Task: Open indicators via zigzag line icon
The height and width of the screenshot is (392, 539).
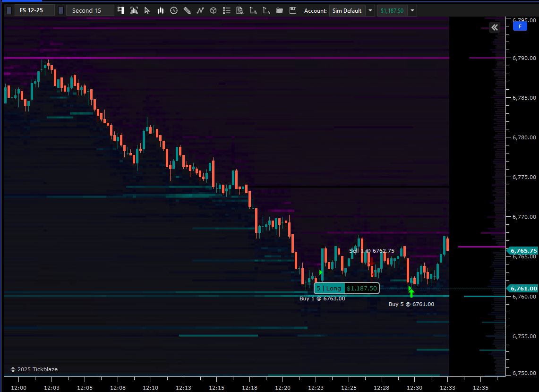Action: pos(200,10)
